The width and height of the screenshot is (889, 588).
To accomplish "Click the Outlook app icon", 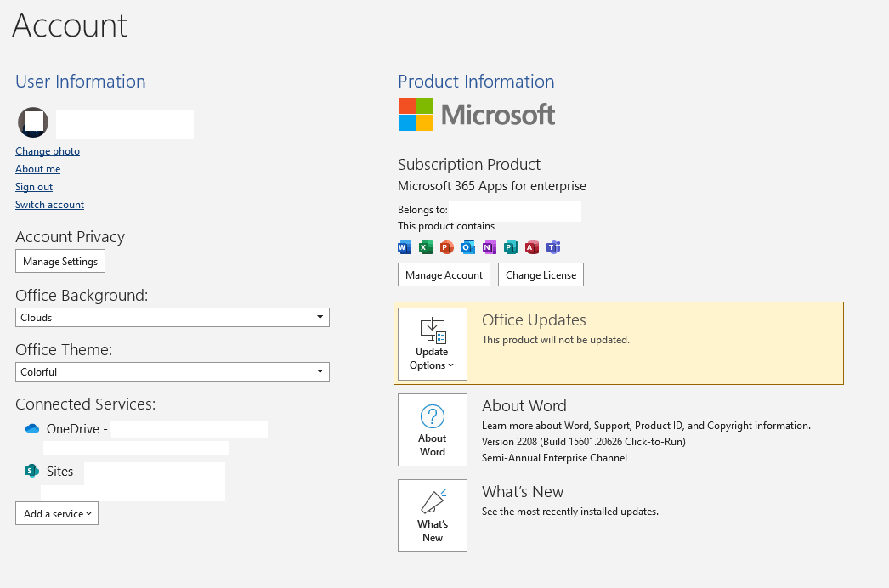I will [x=467, y=247].
